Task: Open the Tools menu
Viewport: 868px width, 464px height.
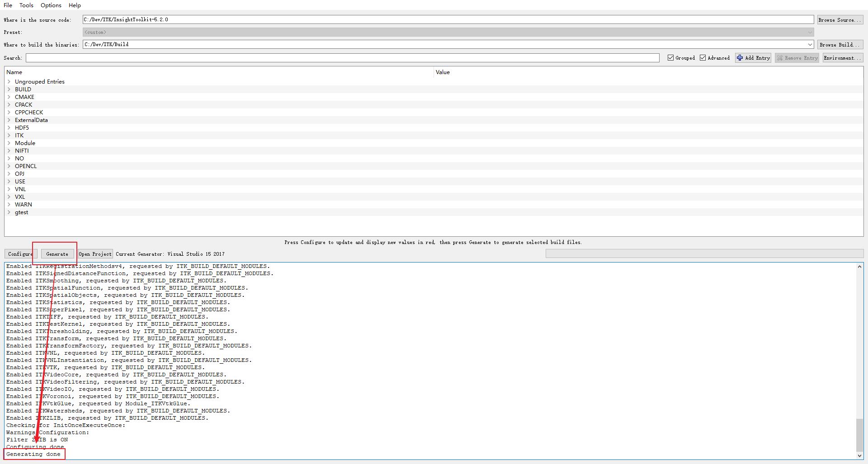Action: coord(26,5)
